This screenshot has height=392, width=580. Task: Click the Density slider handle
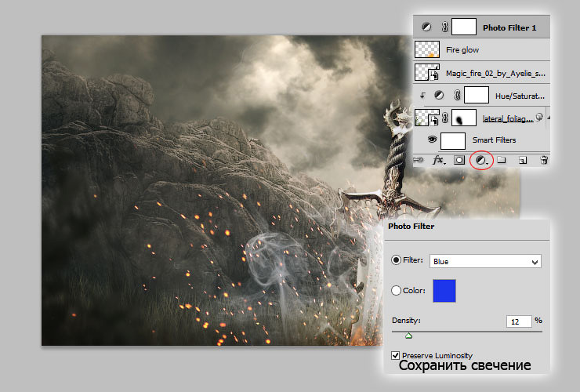click(x=408, y=336)
